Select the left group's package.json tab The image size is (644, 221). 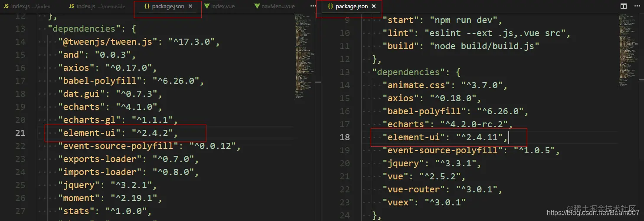168,7
